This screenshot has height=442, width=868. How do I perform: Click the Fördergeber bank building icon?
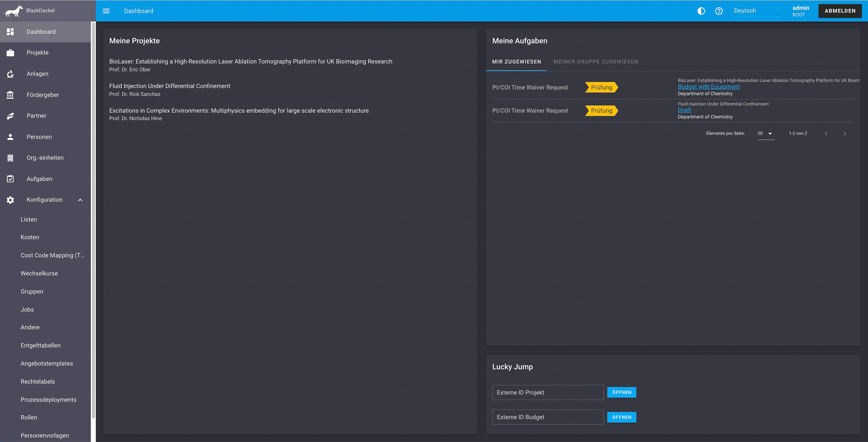point(10,95)
